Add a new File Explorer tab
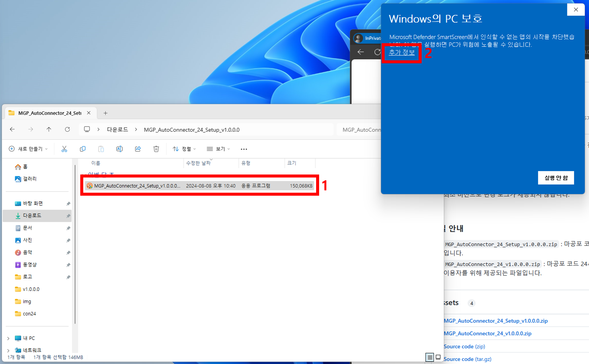589x364 pixels. coord(106,113)
